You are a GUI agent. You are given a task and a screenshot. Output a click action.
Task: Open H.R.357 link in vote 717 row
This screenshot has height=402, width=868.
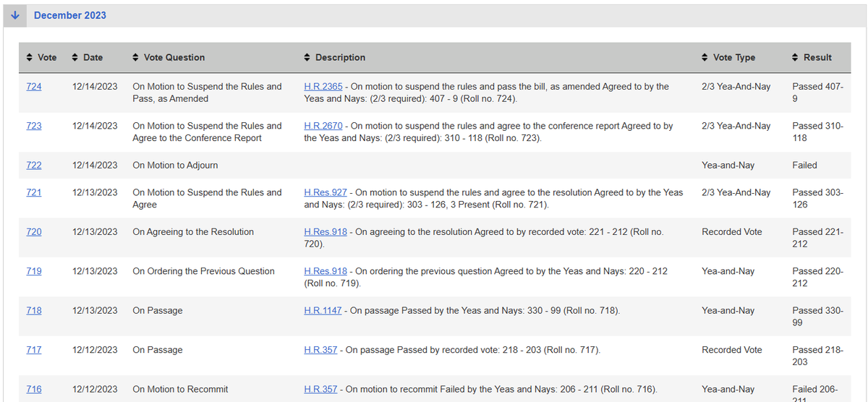tap(320, 350)
